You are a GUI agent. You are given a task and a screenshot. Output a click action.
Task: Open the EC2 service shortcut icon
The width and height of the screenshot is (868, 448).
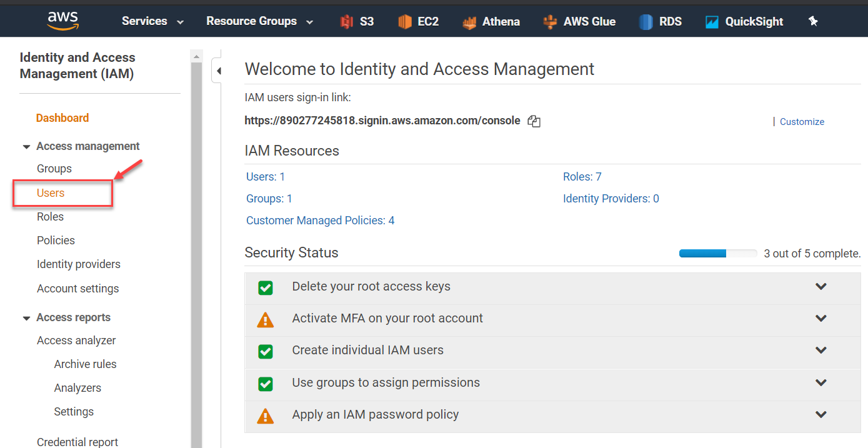pos(405,22)
